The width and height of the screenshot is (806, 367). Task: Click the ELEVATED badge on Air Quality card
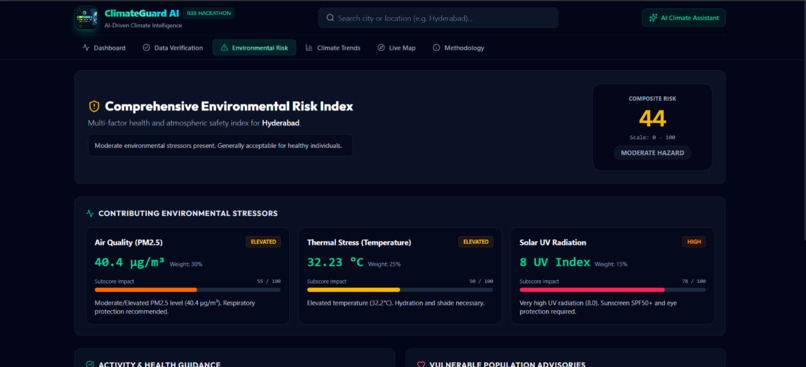point(263,242)
